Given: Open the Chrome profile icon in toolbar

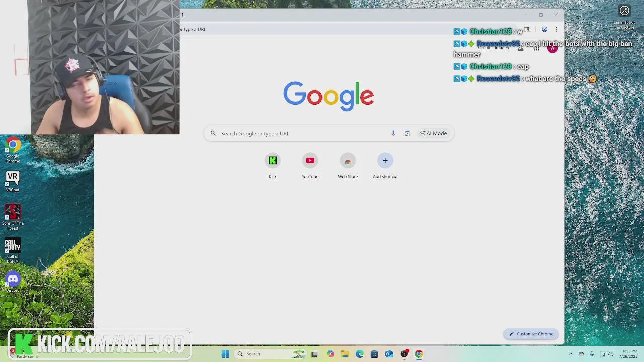Looking at the screenshot, I should pyautogui.click(x=544, y=29).
